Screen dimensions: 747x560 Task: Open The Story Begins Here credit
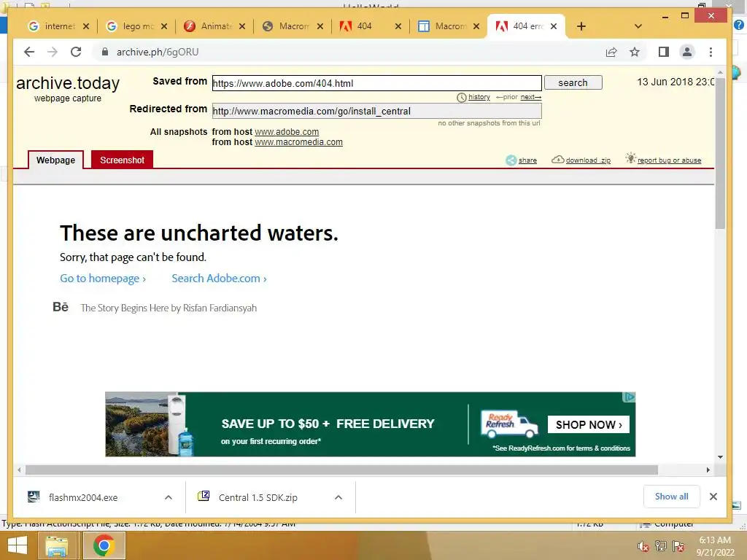point(169,308)
